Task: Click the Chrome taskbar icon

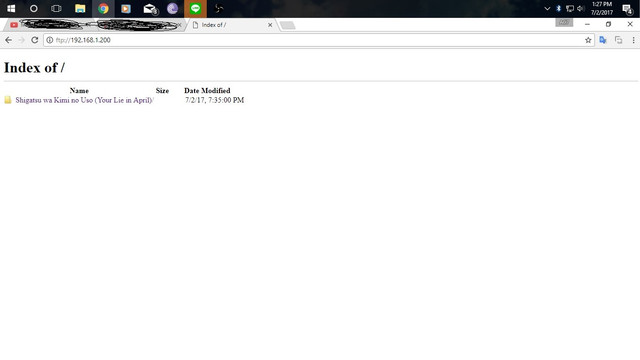Action: coord(103,9)
